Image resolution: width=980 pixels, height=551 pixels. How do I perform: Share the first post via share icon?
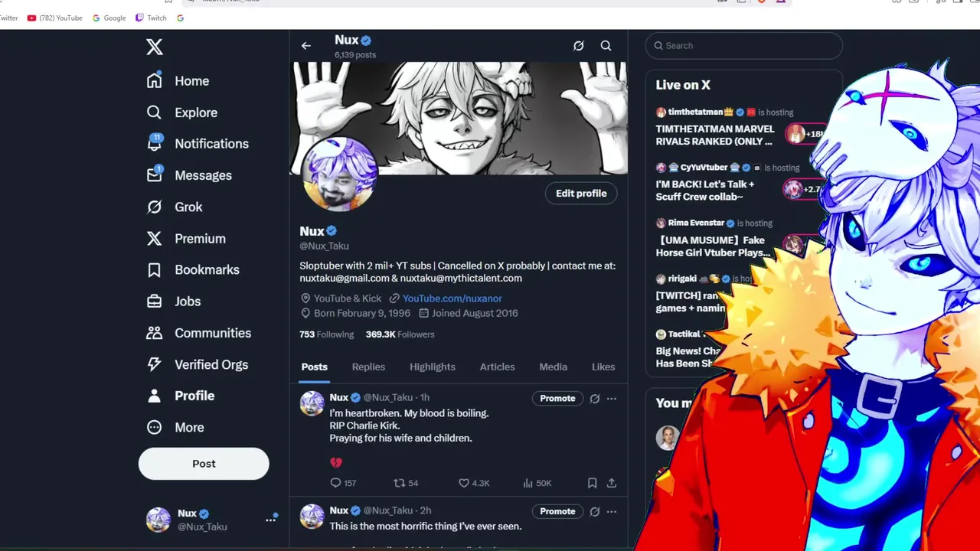(611, 483)
